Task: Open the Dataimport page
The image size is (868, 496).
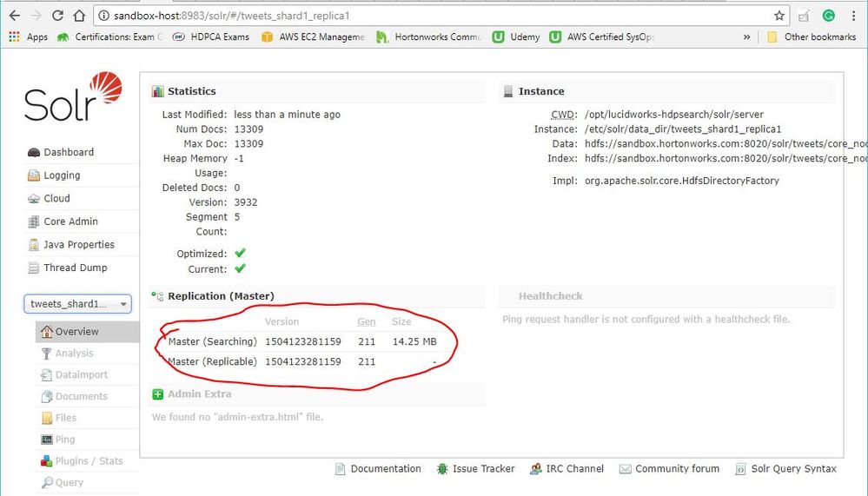Action: [x=82, y=374]
